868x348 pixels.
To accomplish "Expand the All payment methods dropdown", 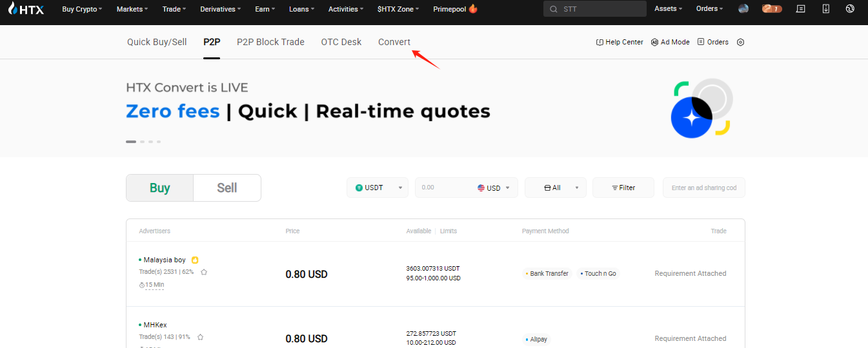I will pyautogui.click(x=555, y=188).
